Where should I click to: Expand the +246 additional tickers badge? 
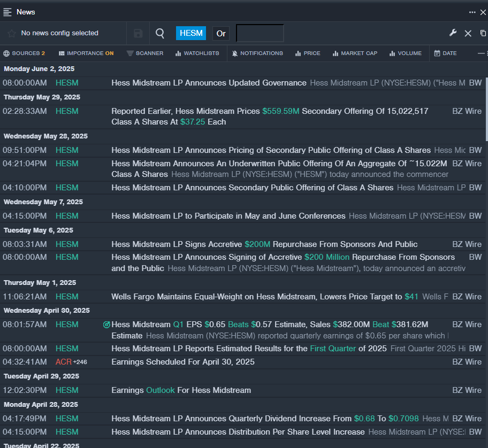pos(80,362)
